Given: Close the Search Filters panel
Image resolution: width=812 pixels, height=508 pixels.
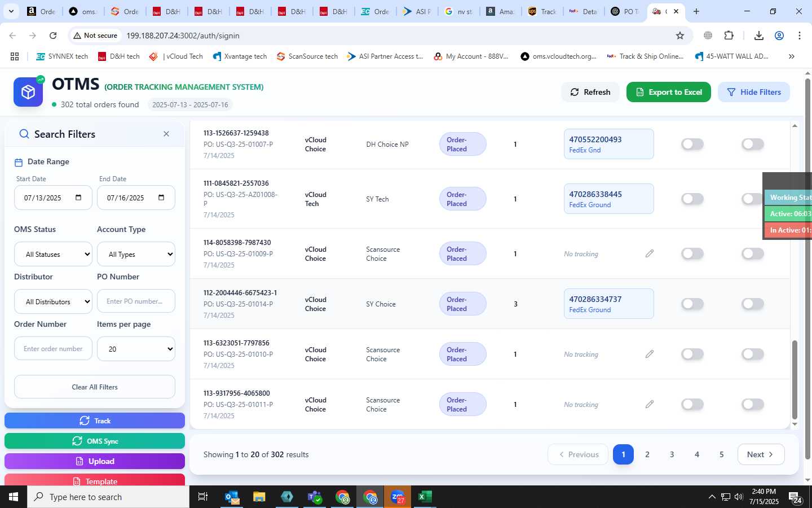Looking at the screenshot, I should [x=166, y=134].
